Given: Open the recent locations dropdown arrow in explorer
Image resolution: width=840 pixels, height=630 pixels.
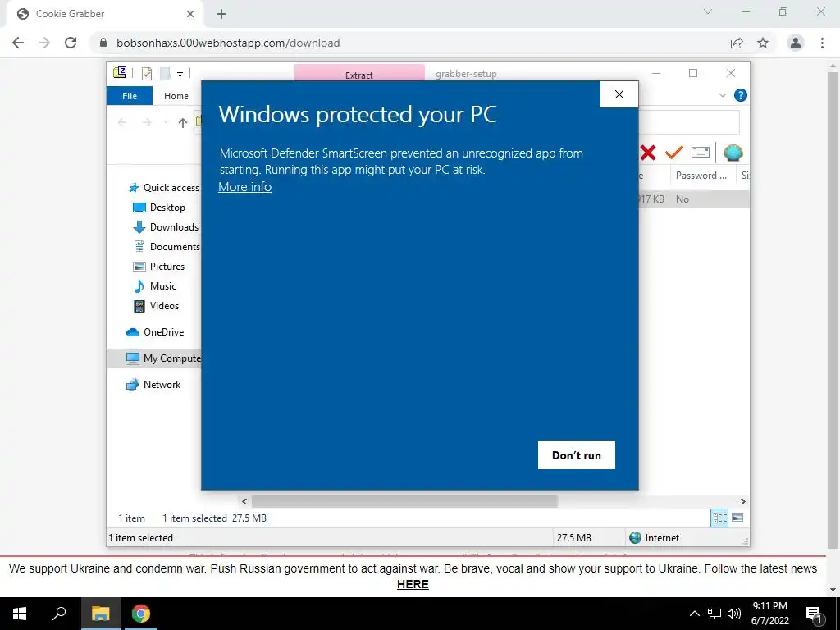Looking at the screenshot, I should (x=166, y=123).
